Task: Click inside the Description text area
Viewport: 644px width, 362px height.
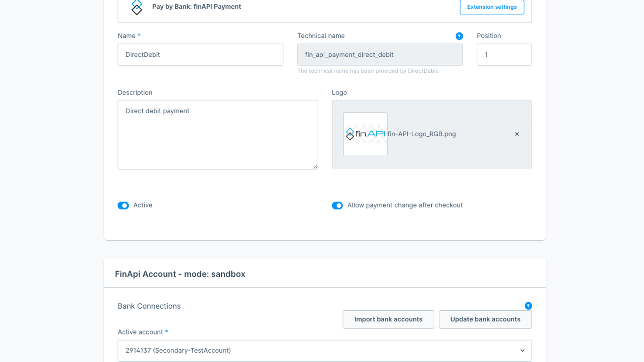Action: click(x=218, y=135)
